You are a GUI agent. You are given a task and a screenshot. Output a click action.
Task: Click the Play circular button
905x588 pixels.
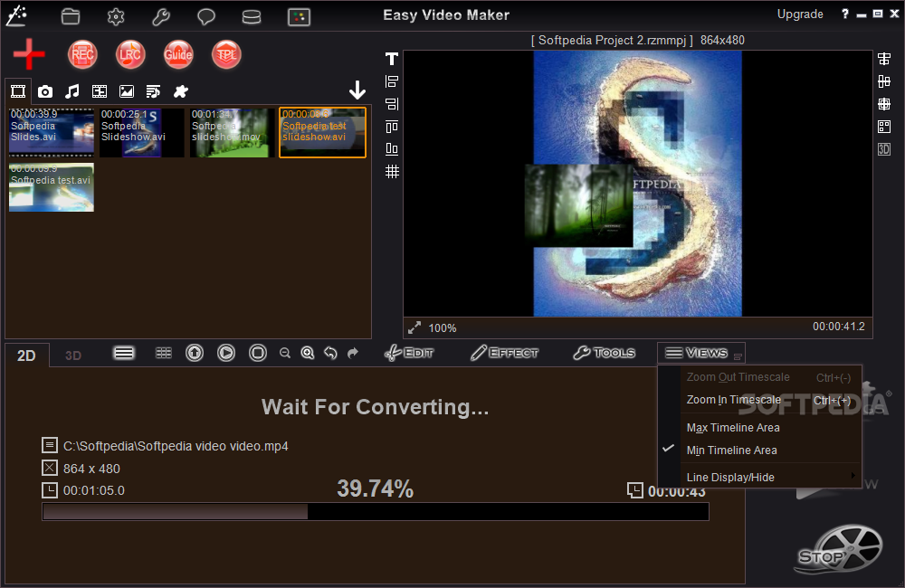click(x=226, y=353)
